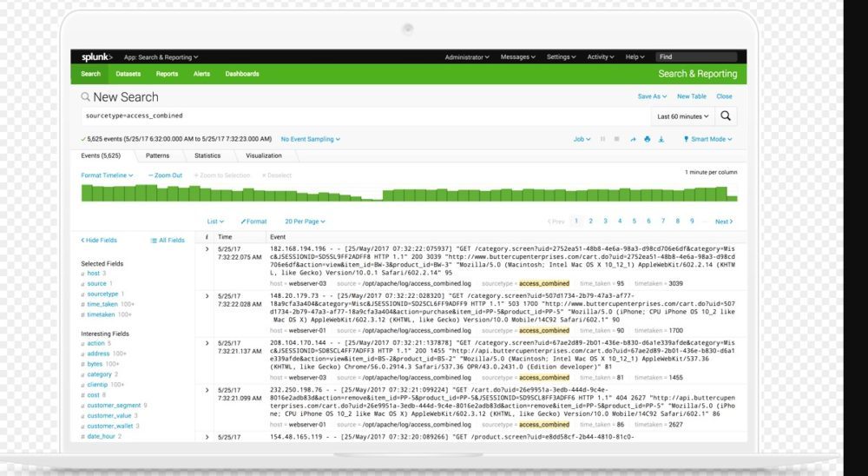Screen dimensions: 868x476
Task: Open the No Event Sampling dropdown
Action: click(310, 139)
